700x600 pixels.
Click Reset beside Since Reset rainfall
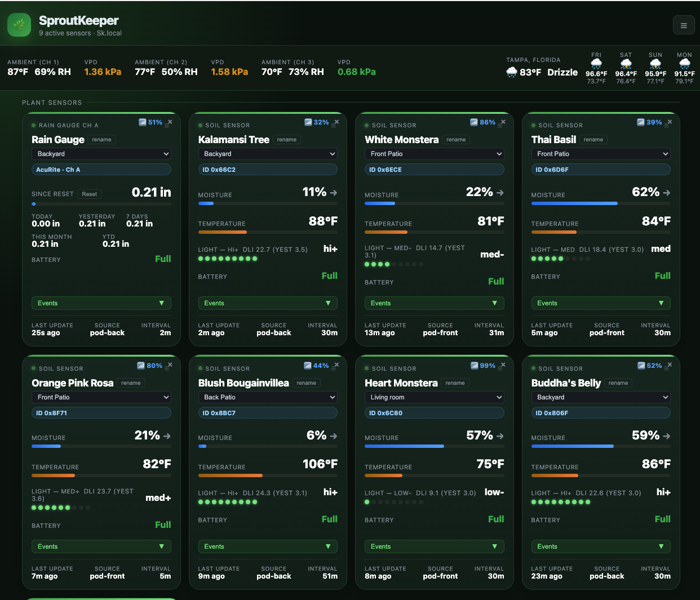[90, 194]
